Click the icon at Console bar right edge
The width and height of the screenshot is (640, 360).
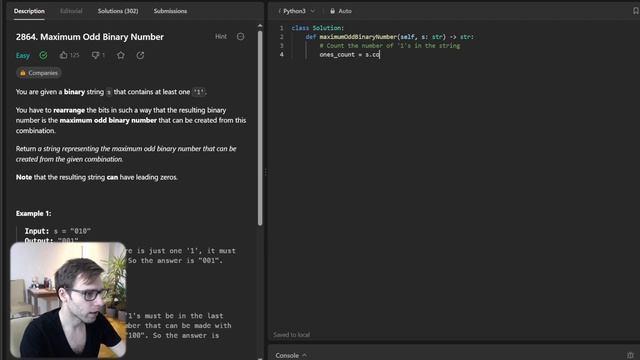pyautogui.click(x=630, y=356)
